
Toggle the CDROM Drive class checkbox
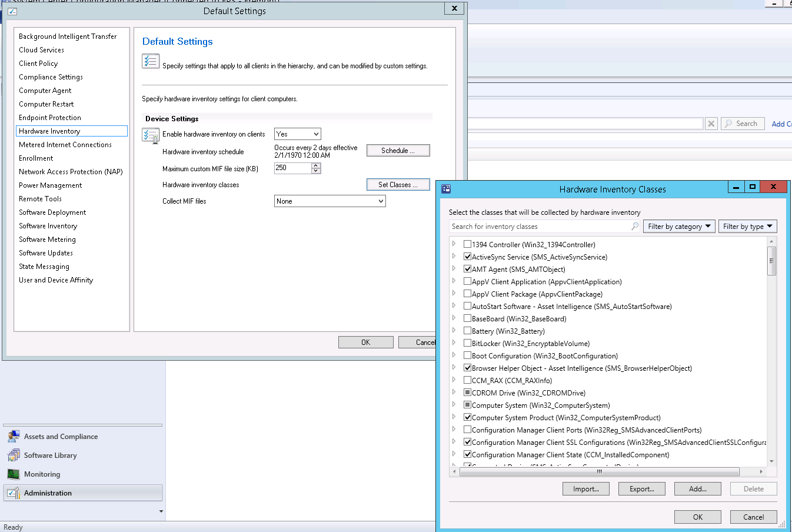point(467,393)
